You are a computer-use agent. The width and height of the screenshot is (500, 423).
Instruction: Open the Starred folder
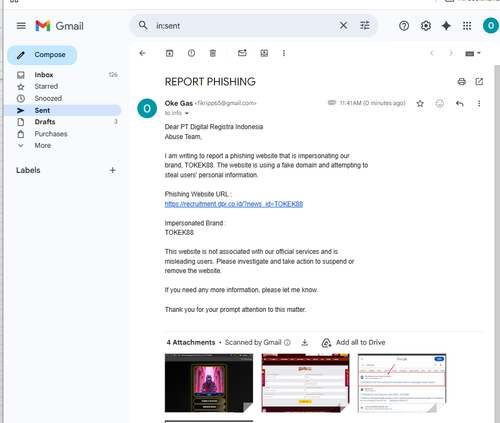coord(62,86)
